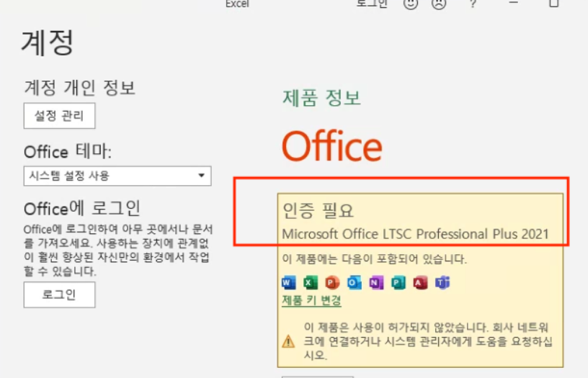Image resolution: width=588 pixels, height=378 pixels.
Task: Click the 계정 page title
Action: [48, 42]
